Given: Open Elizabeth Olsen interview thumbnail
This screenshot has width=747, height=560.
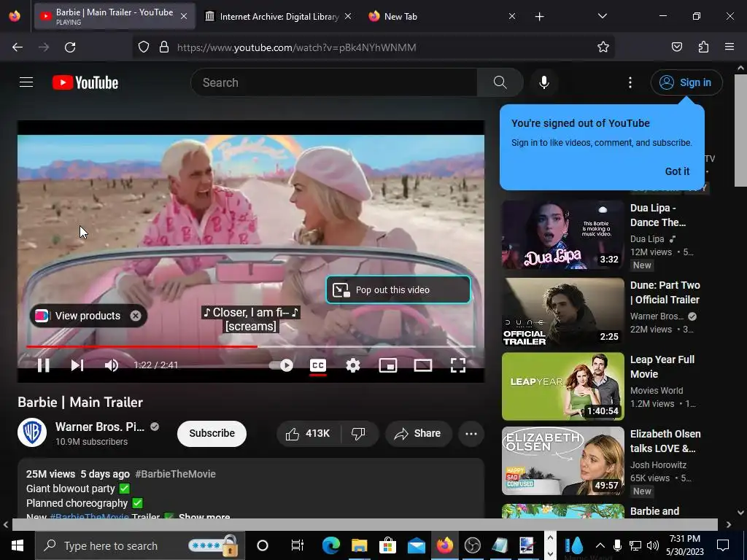Looking at the screenshot, I should point(562,461).
